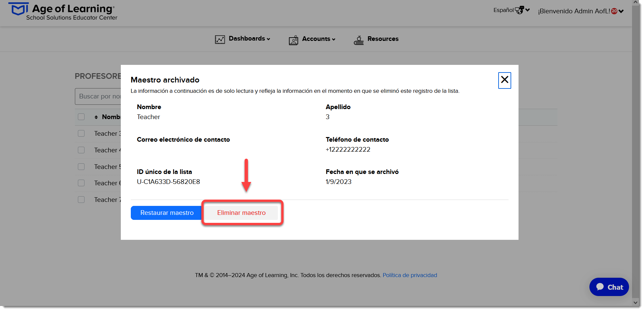The image size is (644, 311).
Task: Click the Resources stamp icon
Action: pyautogui.click(x=359, y=40)
